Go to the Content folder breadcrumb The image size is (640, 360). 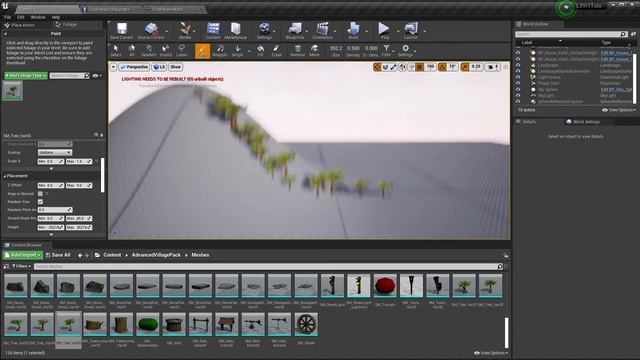pos(112,255)
